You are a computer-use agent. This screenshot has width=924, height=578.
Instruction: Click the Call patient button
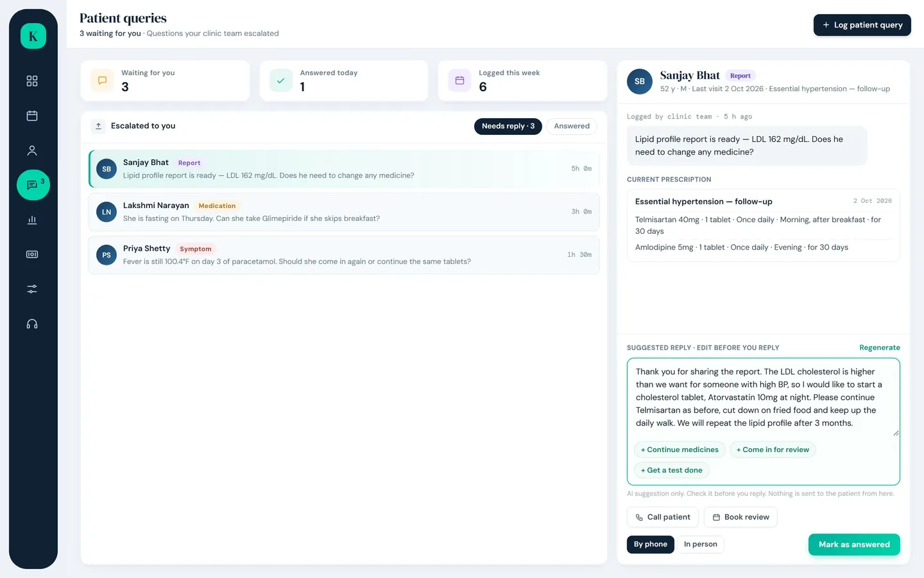[663, 517]
